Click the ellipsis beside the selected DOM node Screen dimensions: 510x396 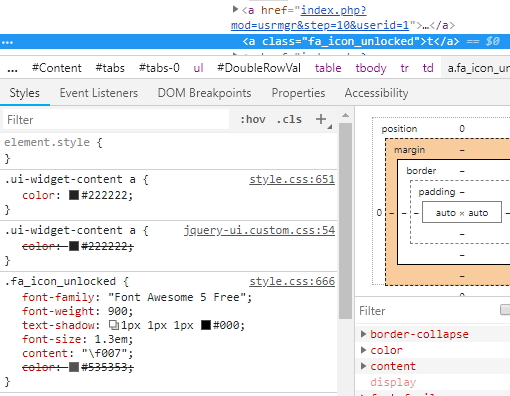point(7,42)
